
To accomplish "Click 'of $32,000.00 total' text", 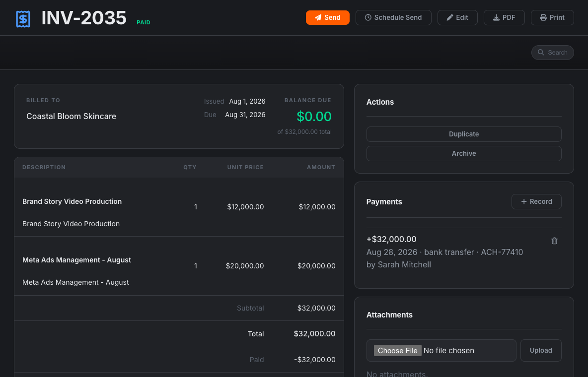I will click(x=304, y=132).
